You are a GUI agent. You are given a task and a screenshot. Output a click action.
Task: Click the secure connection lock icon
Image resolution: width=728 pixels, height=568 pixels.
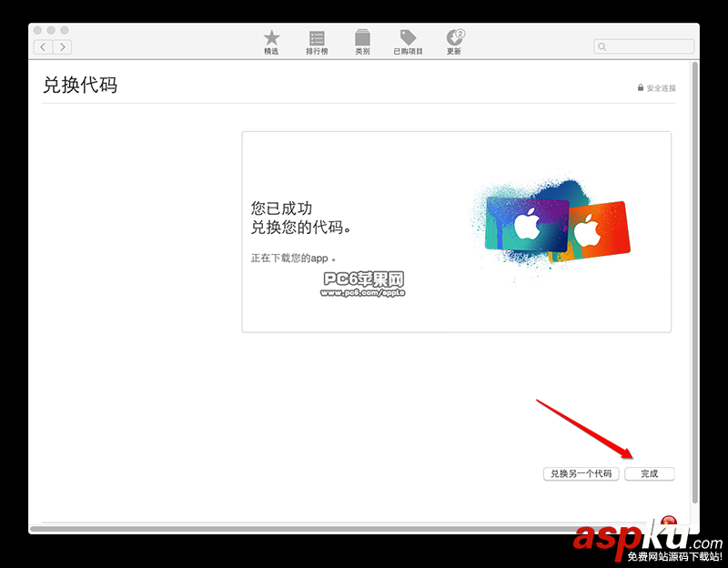click(x=641, y=87)
